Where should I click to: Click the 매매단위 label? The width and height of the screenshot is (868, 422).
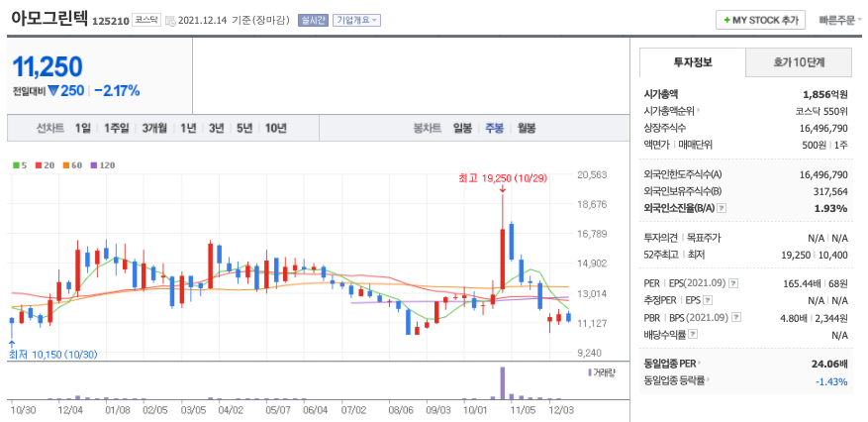[695, 145]
